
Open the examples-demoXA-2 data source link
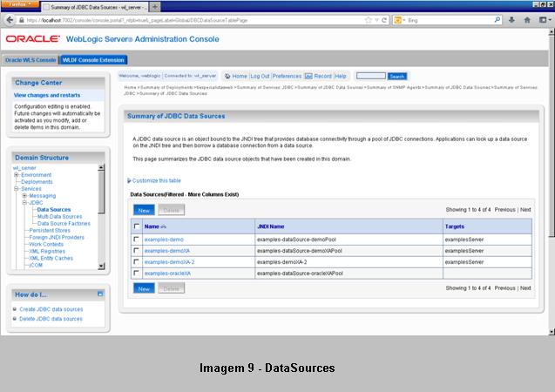[x=169, y=262]
